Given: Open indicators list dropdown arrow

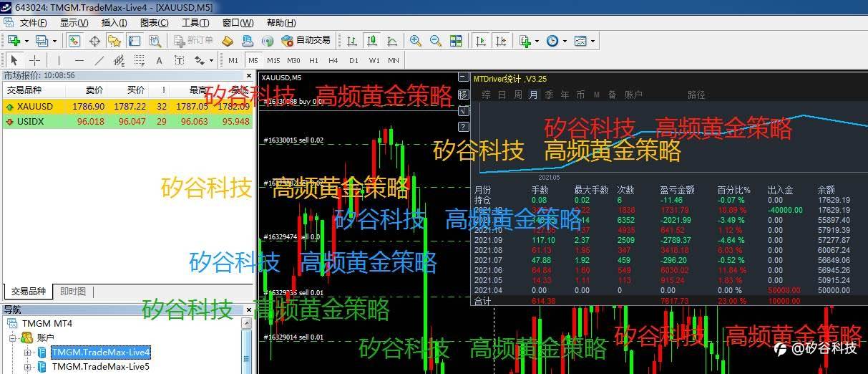Looking at the screenshot, I should point(537,42).
